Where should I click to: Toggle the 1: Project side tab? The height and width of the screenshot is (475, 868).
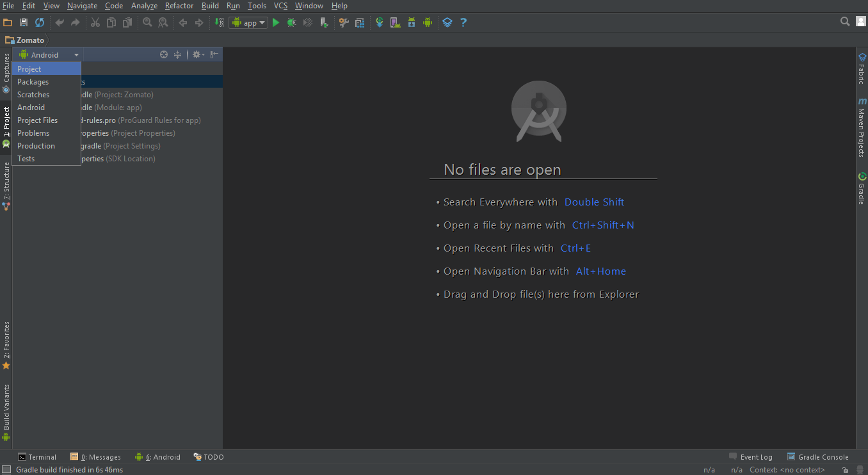6,127
